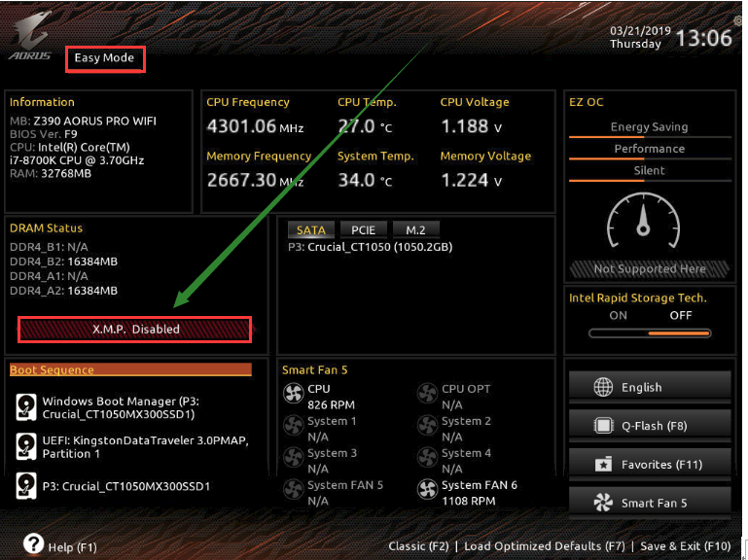Click P3: Crucial_CT1050 SATA device entry

pyautogui.click(x=371, y=247)
